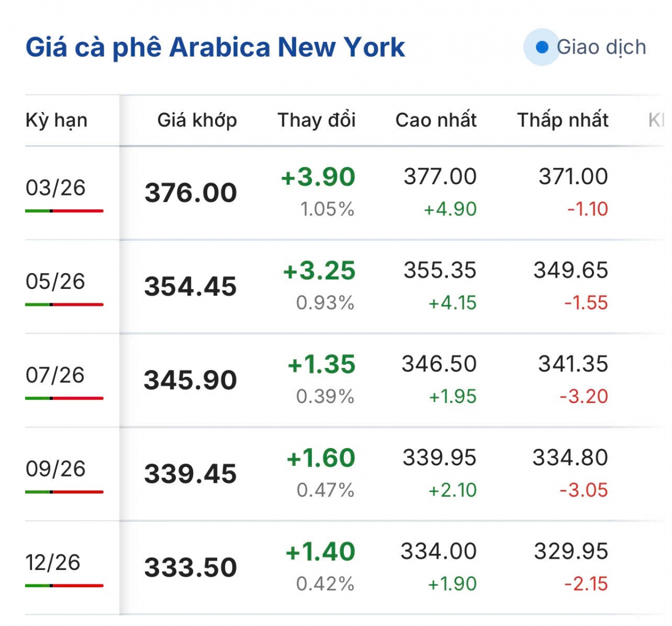Click the Giao dịch trading label
This screenshot has width=672, height=626.
tap(601, 48)
